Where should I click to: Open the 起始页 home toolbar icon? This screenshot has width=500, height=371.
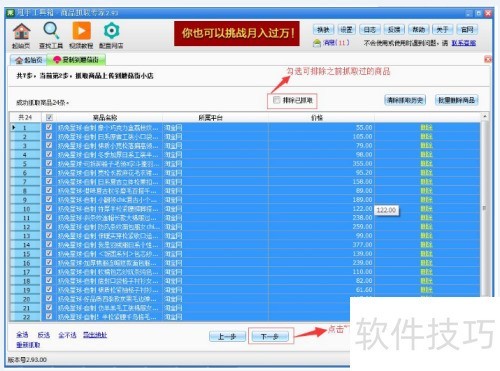click(21, 36)
